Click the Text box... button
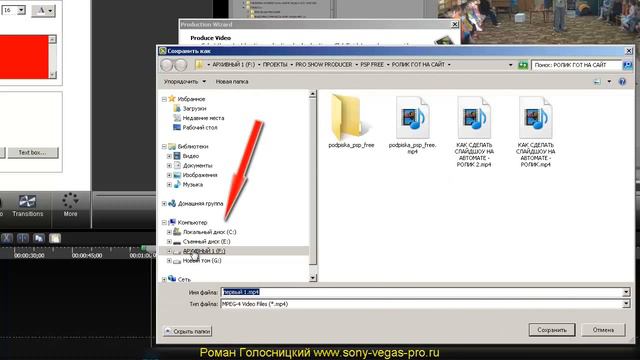The width and height of the screenshot is (640, 360). pos(33,152)
